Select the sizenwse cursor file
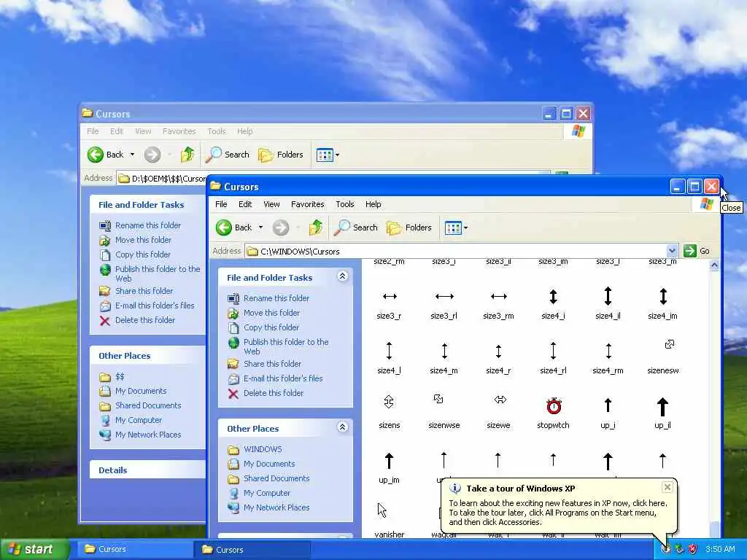This screenshot has height=560, width=747. [444, 413]
